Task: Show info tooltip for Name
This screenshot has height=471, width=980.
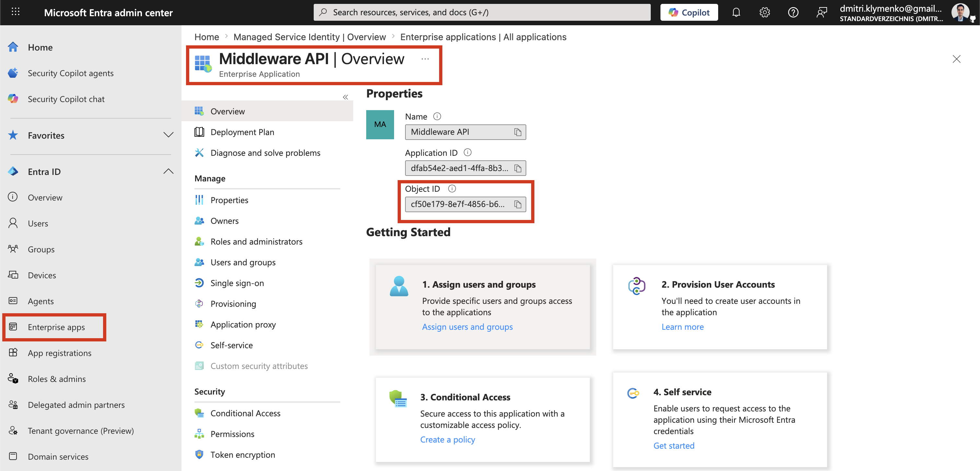Action: click(437, 116)
